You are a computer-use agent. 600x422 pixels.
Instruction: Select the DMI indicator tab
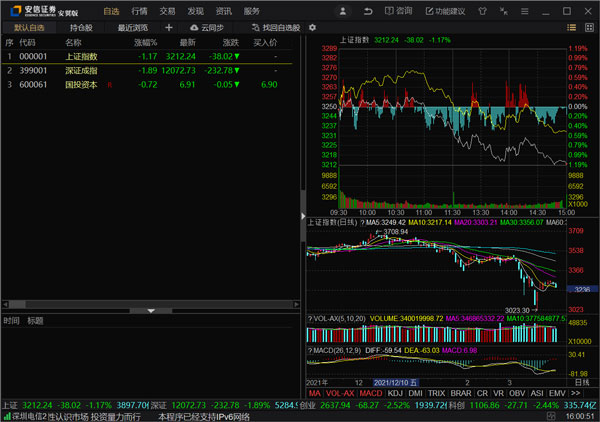click(416, 393)
